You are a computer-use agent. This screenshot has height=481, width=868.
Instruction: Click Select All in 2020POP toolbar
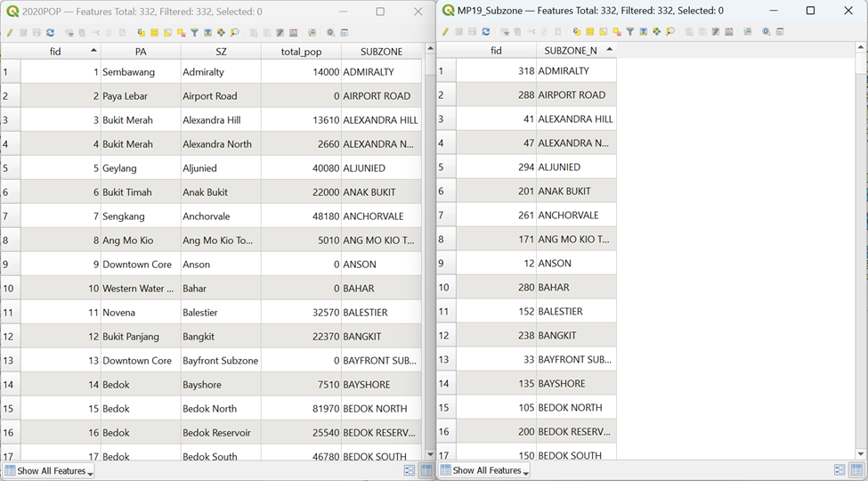tap(154, 33)
